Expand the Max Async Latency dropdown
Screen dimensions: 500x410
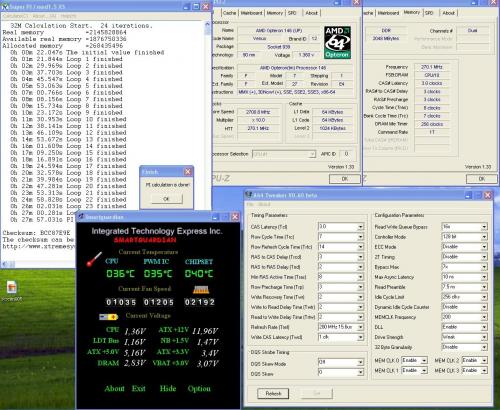(484, 277)
